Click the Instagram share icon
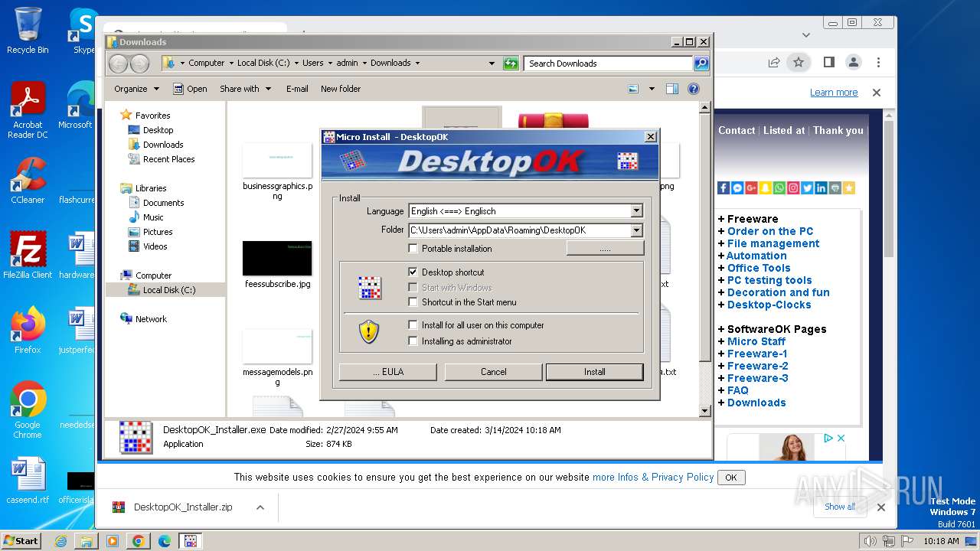 tap(793, 187)
